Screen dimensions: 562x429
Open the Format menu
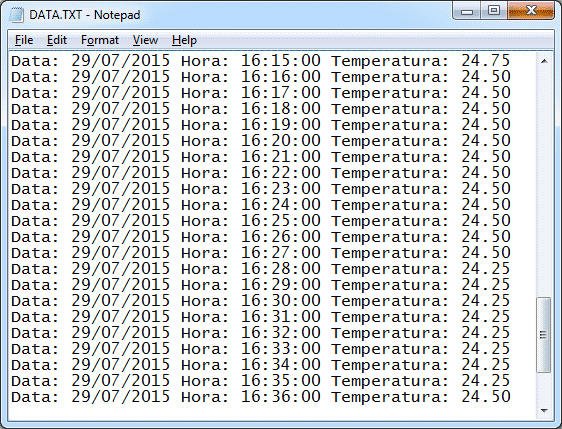(x=100, y=40)
